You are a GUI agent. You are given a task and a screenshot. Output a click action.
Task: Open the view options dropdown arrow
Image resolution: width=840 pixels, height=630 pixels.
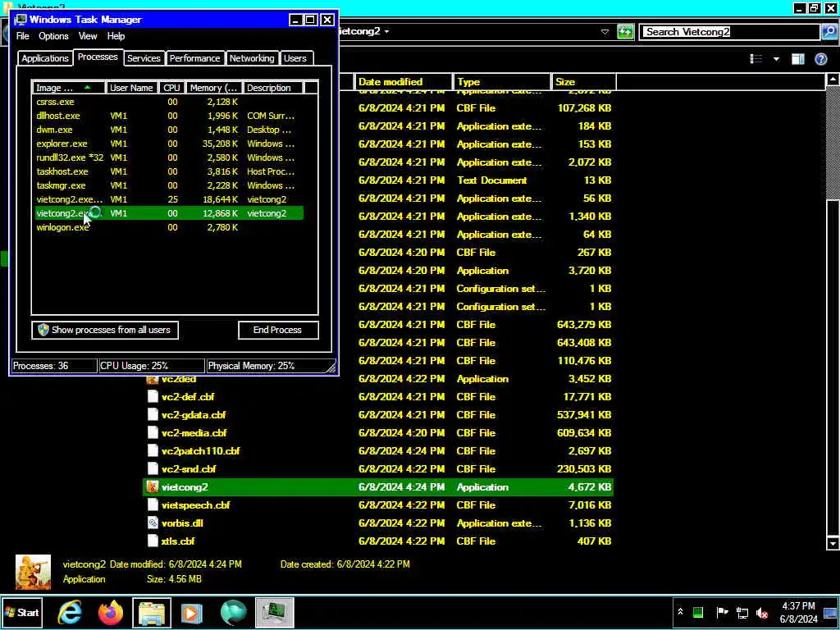pos(776,59)
